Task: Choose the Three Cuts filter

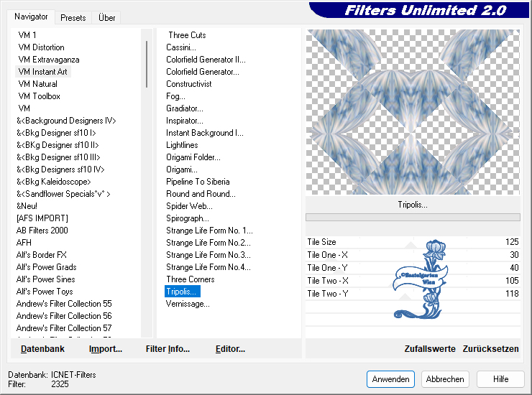Action: click(187, 35)
